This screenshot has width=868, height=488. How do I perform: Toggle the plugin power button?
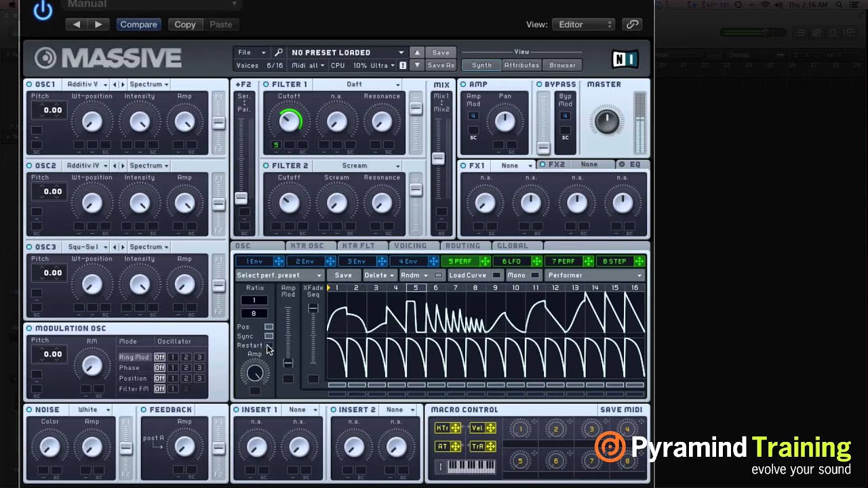pos(43,11)
